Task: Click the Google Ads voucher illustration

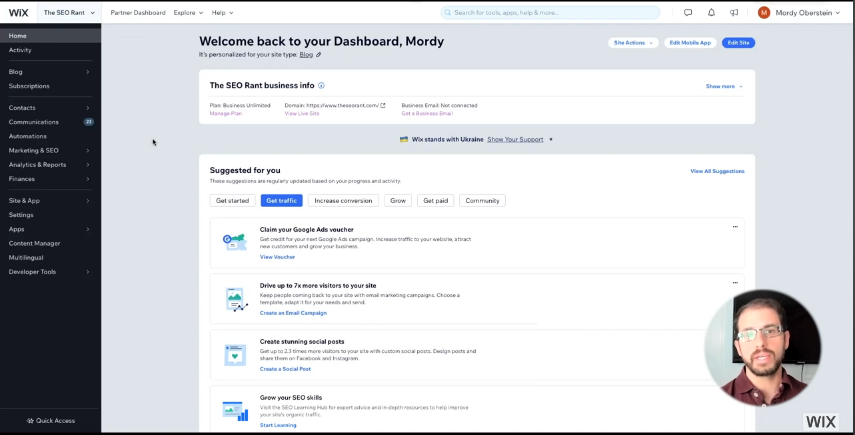Action: (235, 241)
